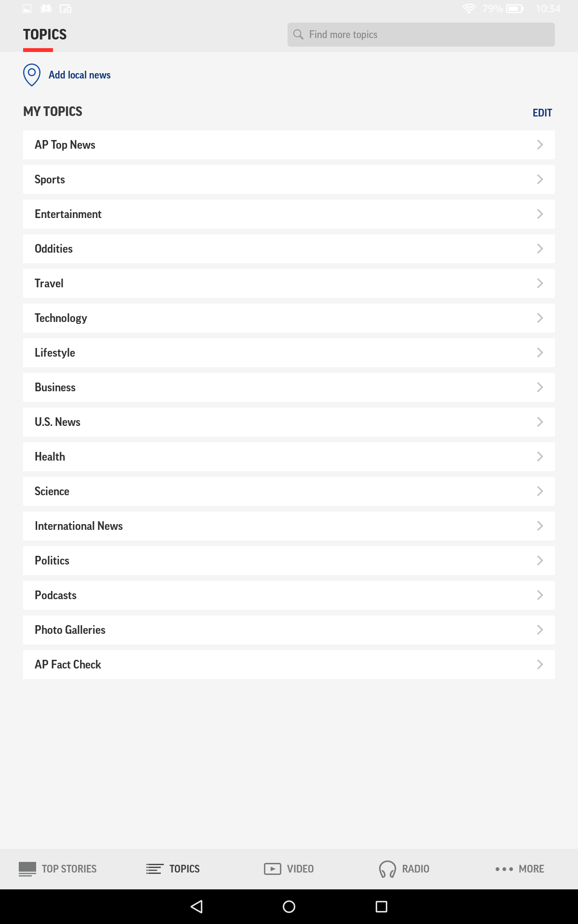Expand the Sports topic chevron
The image size is (578, 924).
point(539,179)
